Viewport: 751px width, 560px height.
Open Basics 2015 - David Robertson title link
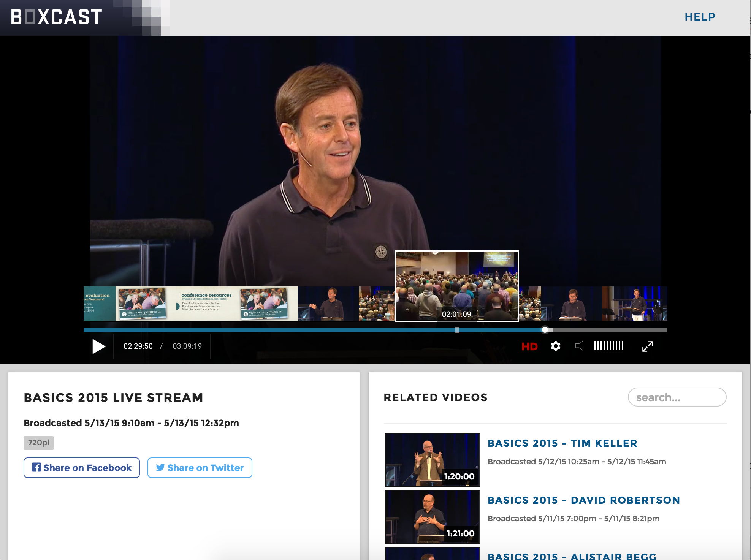point(583,500)
